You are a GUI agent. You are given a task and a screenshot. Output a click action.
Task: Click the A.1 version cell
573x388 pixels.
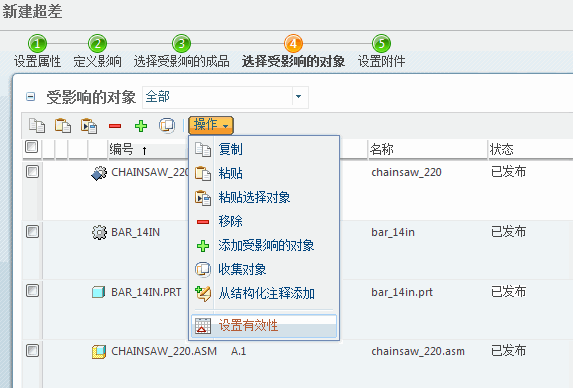click(x=238, y=351)
